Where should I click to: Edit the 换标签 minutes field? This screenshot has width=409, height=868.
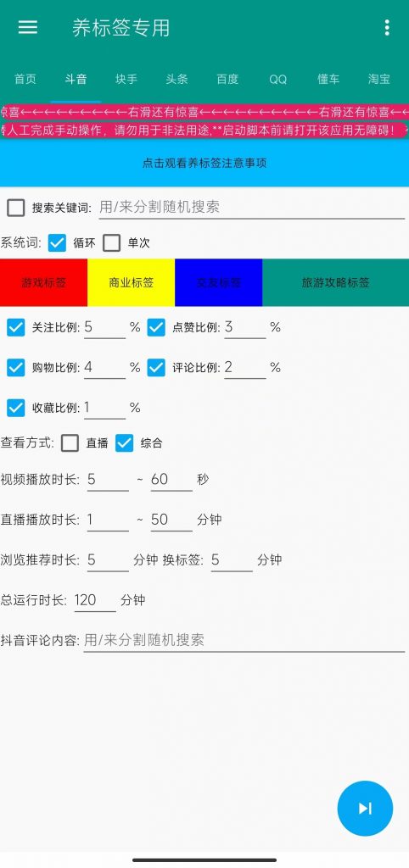[232, 560]
